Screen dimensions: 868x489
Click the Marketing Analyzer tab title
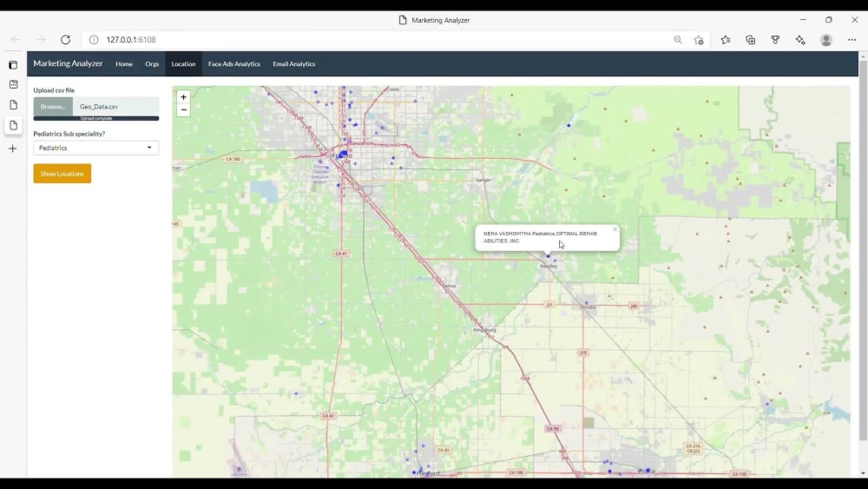(441, 20)
